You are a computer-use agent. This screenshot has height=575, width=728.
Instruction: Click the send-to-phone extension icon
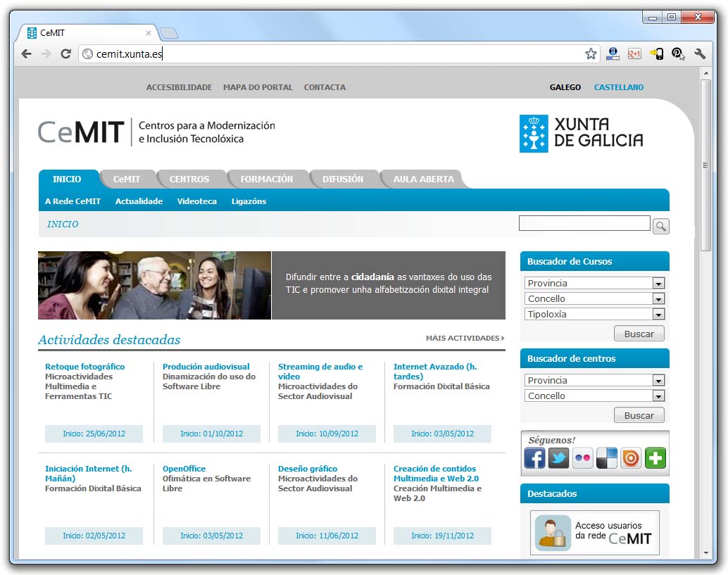(656, 53)
